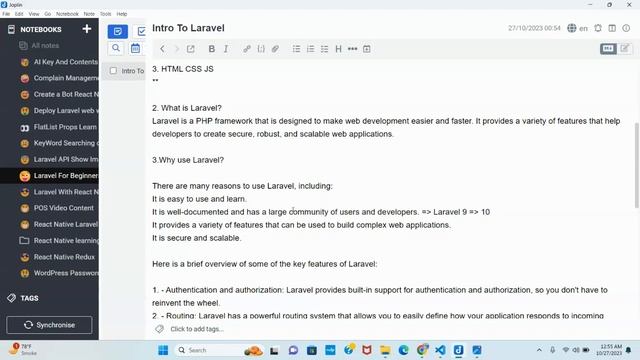Click to add tags field
Viewport: 640px width, 360px height.
[x=197, y=329]
